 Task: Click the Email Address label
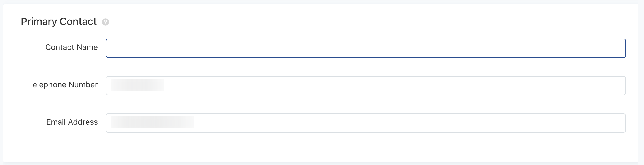tap(72, 122)
